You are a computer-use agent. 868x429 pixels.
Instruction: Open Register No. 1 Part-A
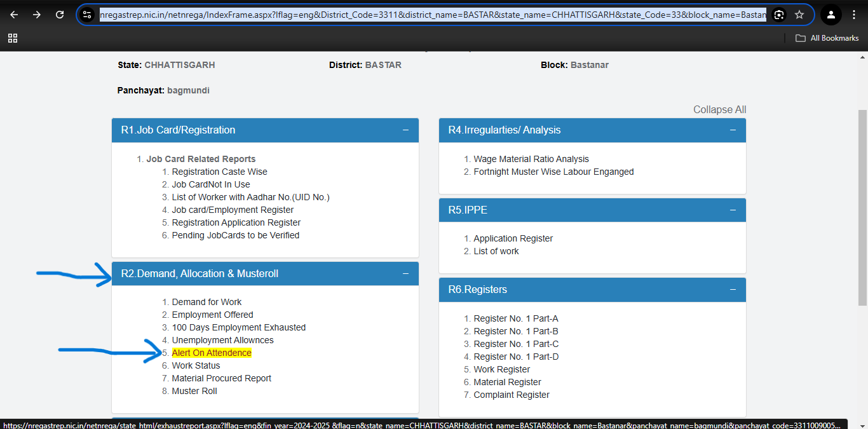pyautogui.click(x=516, y=318)
